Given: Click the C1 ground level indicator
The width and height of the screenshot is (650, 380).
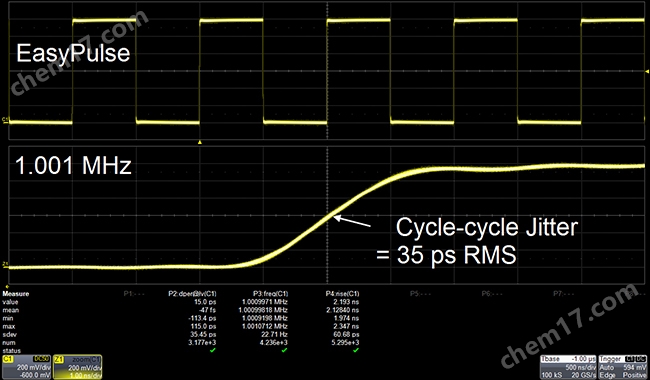Looking at the screenshot, I should tap(5, 121).
